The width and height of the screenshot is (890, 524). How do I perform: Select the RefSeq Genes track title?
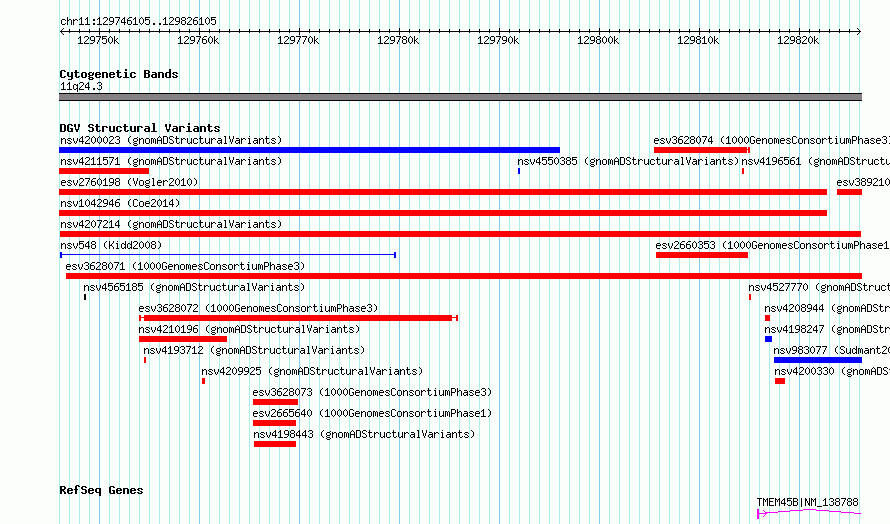101,490
